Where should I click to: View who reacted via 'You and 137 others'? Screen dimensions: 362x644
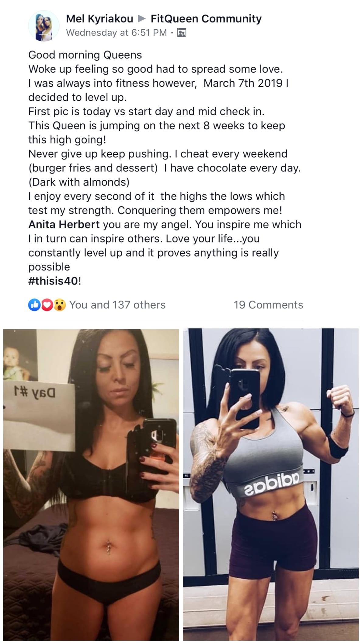click(117, 305)
